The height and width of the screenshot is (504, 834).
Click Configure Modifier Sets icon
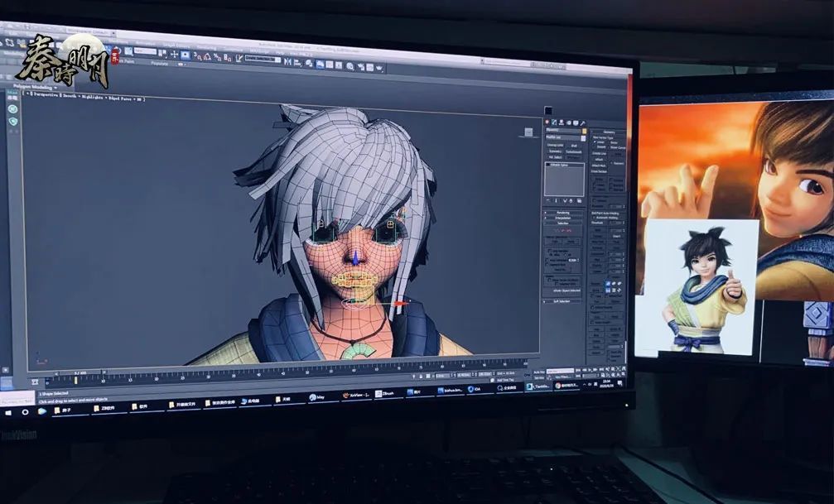580,201
